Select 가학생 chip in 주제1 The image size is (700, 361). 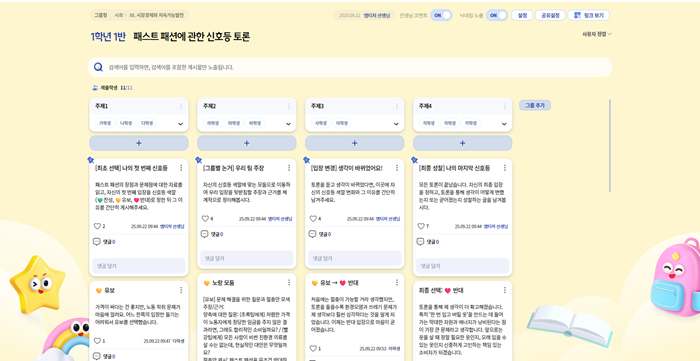(105, 123)
